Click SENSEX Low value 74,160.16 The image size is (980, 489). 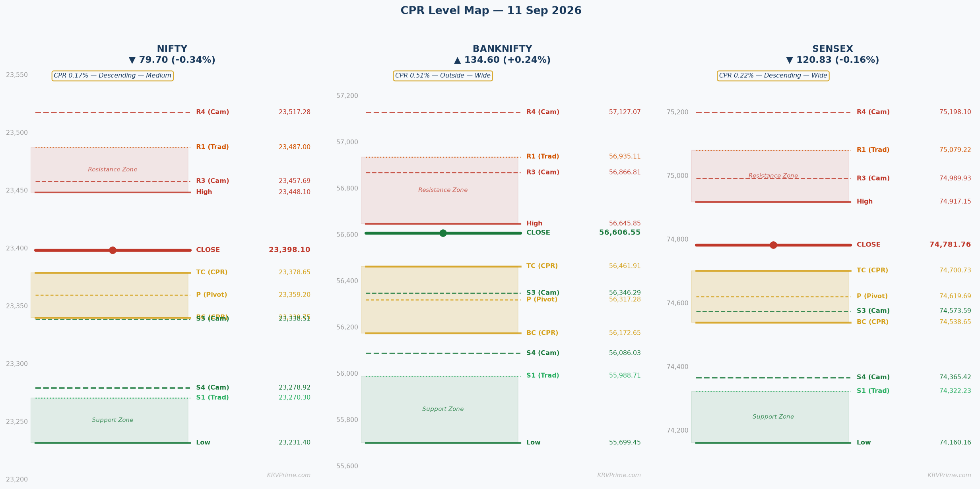pos(955,442)
